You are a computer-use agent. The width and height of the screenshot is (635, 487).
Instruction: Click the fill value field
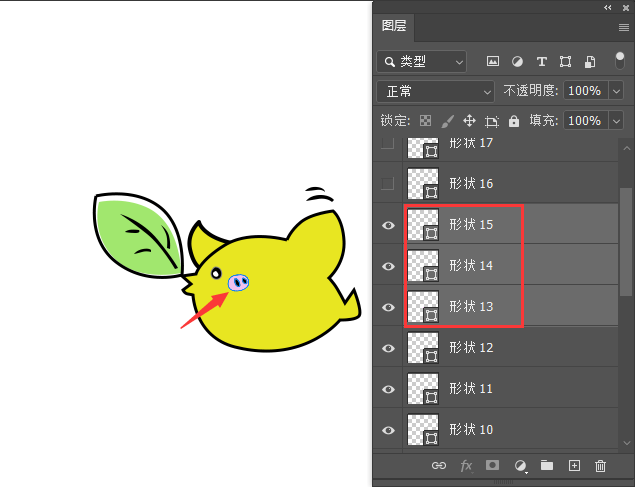pos(586,121)
